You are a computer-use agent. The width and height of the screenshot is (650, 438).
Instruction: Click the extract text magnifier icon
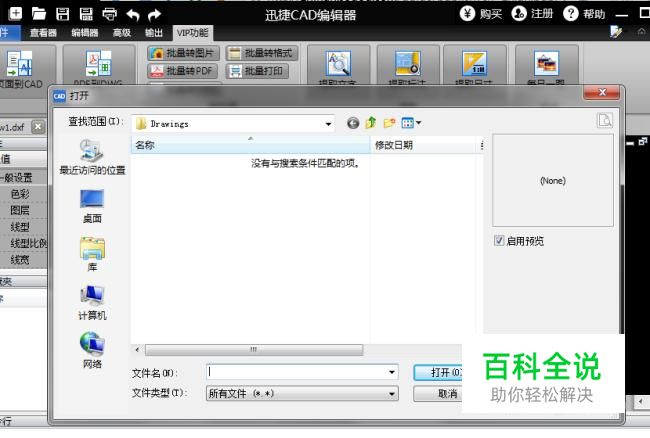338,63
